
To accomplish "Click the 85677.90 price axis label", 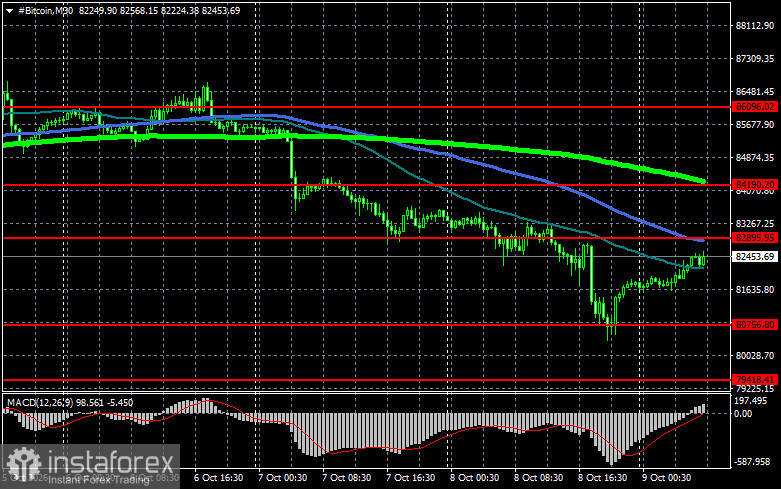I will 755,124.
